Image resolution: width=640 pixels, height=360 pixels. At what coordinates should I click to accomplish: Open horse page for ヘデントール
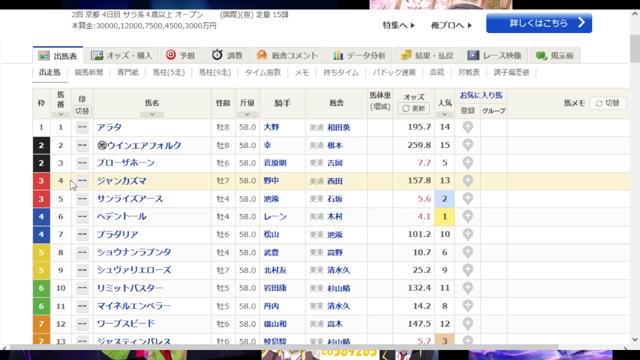[122, 216]
